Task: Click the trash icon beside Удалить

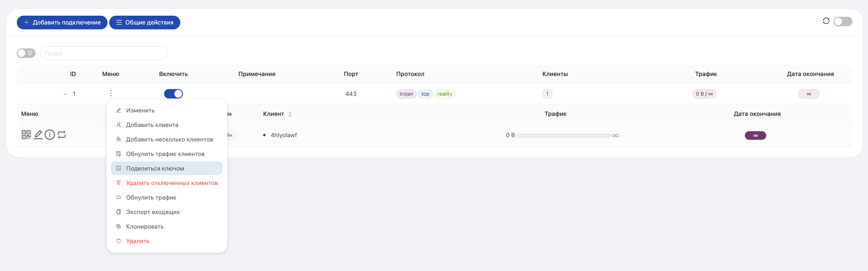Action: (119, 241)
